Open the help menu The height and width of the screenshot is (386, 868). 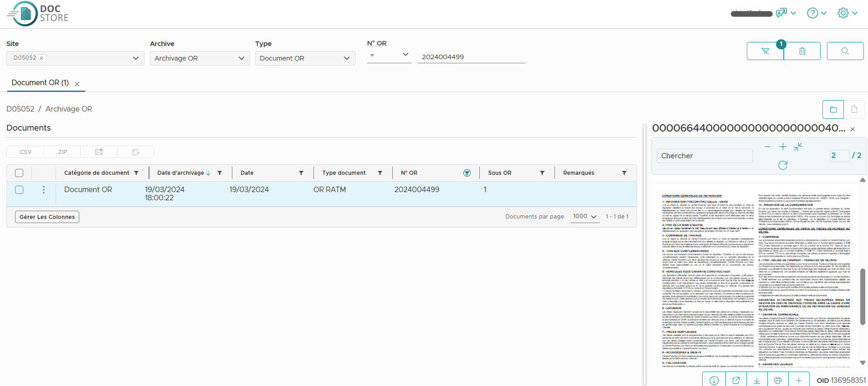coord(816,13)
